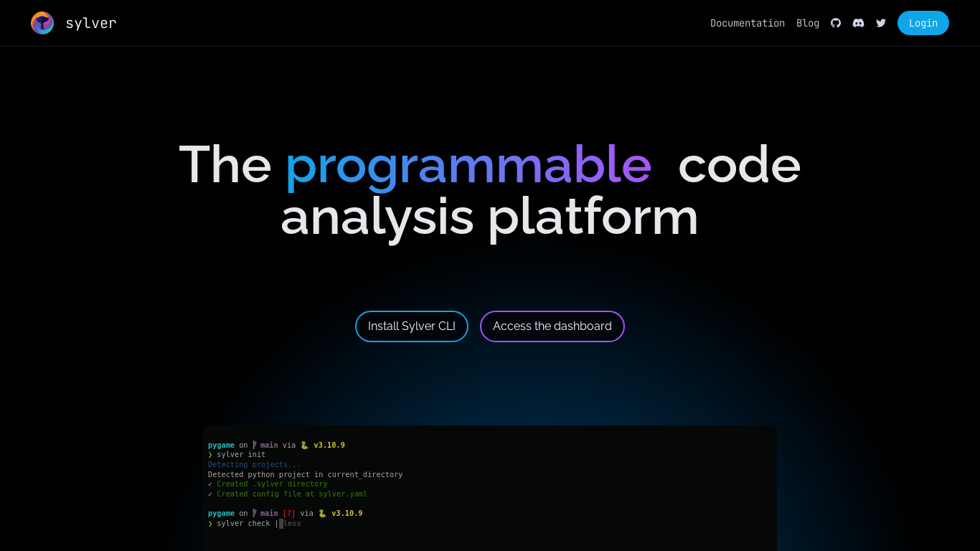Image resolution: width=980 pixels, height=551 pixels.
Task: Click terminal text "Detecting projects..."
Action: coord(255,464)
